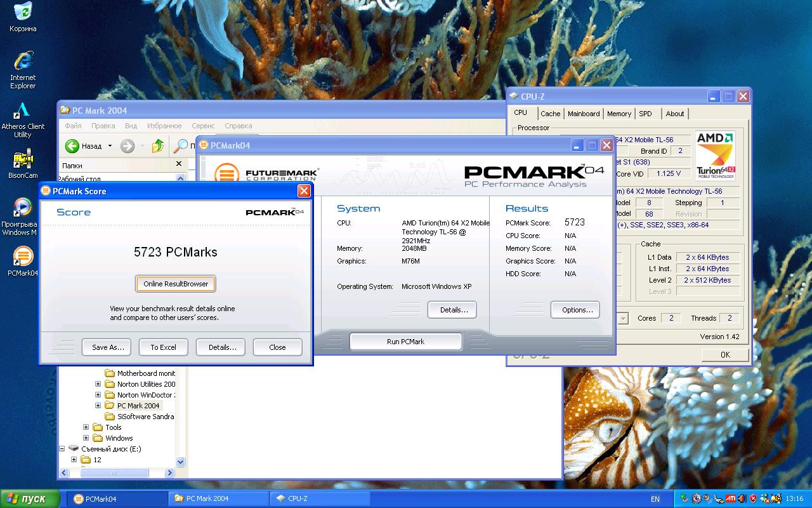
Task: Expand the Windows folder in the tree
Action: click(86, 438)
